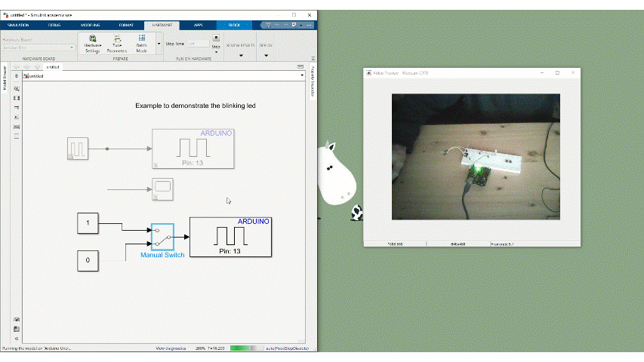This screenshot has height=362, width=644.
Task: Maximize the Video Preview window
Action: 557,72
